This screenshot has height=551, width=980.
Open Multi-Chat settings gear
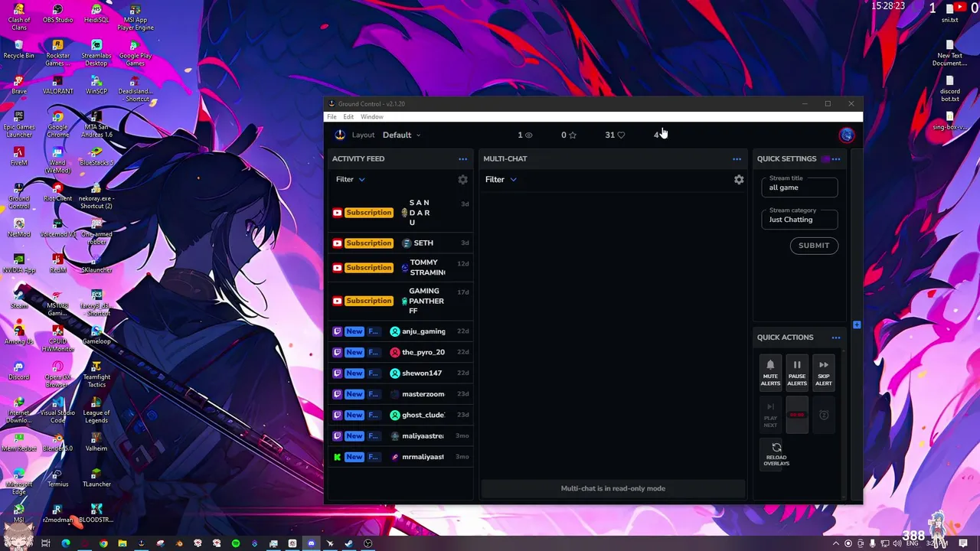(739, 180)
